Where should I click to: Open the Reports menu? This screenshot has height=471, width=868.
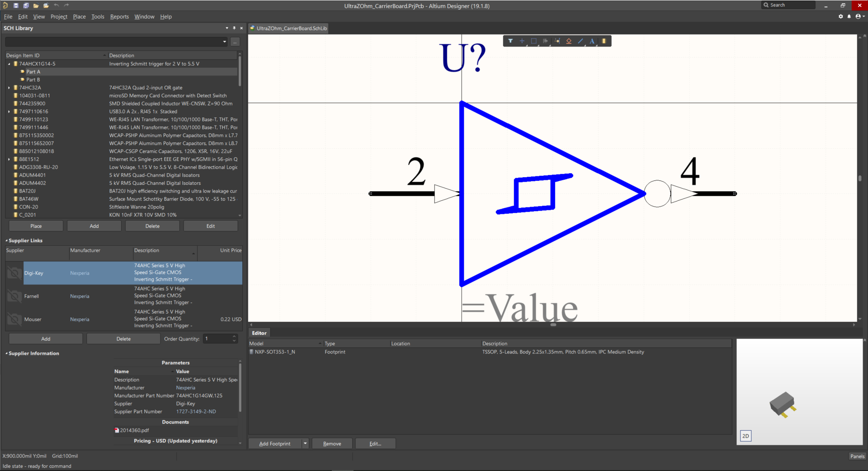click(119, 17)
